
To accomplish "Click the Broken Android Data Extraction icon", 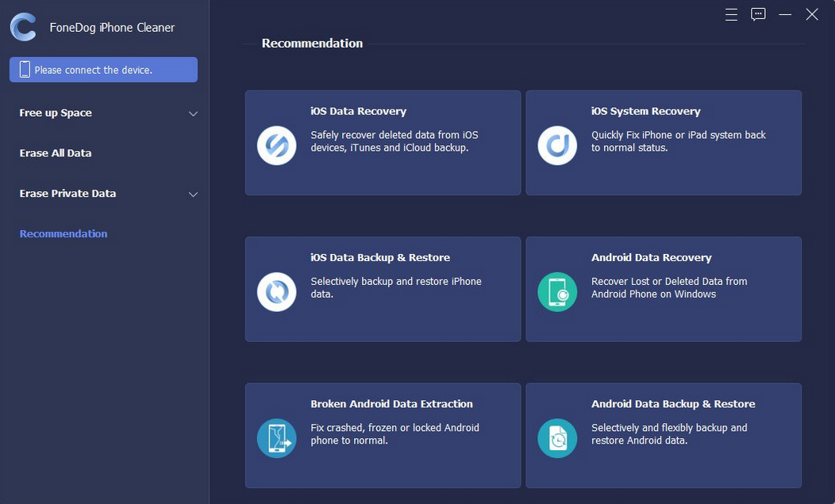I will click(276, 438).
